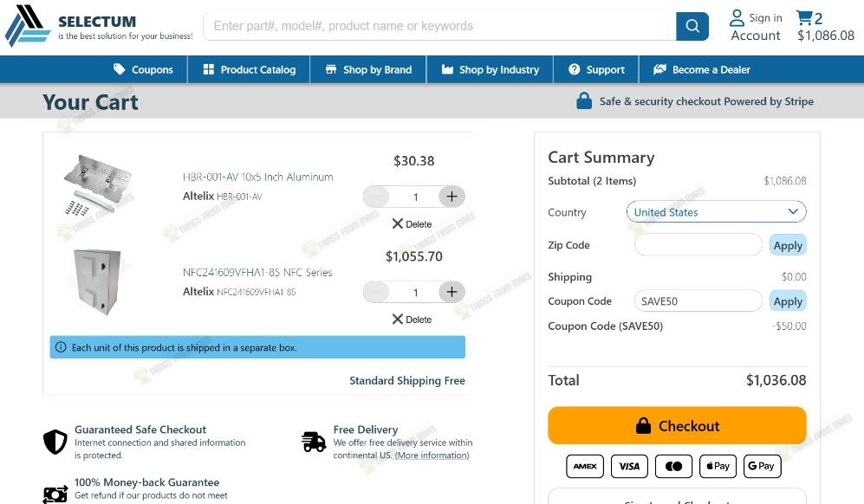
Task: Open Shop by Industry menu
Action: 490,69
